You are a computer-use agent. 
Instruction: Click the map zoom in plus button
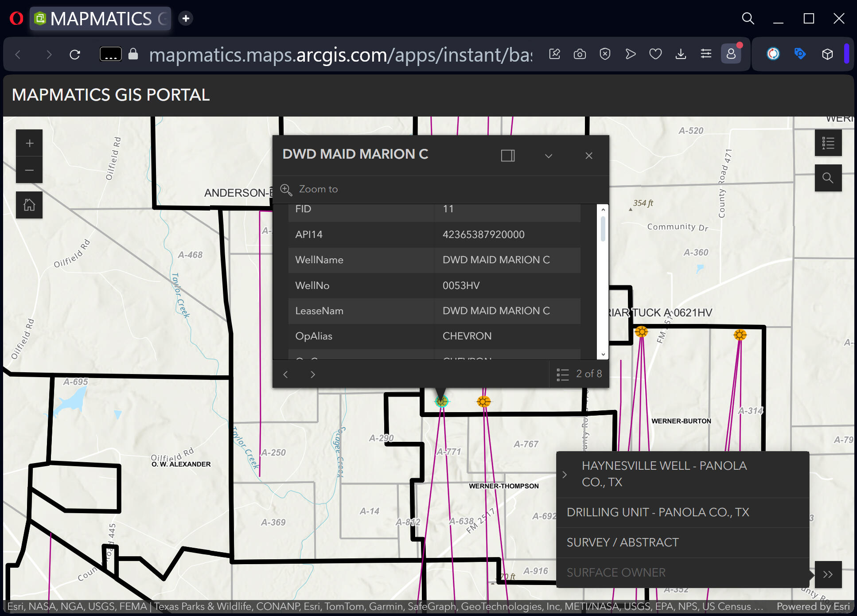29,143
